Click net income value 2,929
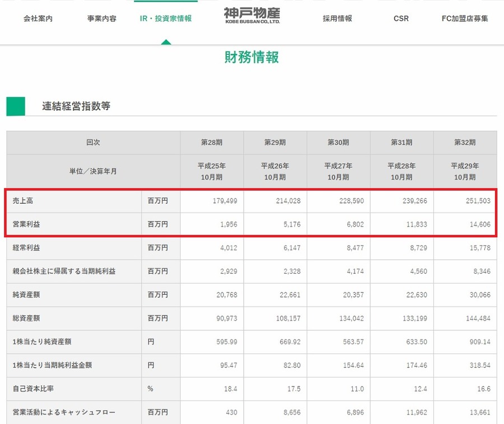The width and height of the screenshot is (504, 424). click(x=228, y=271)
